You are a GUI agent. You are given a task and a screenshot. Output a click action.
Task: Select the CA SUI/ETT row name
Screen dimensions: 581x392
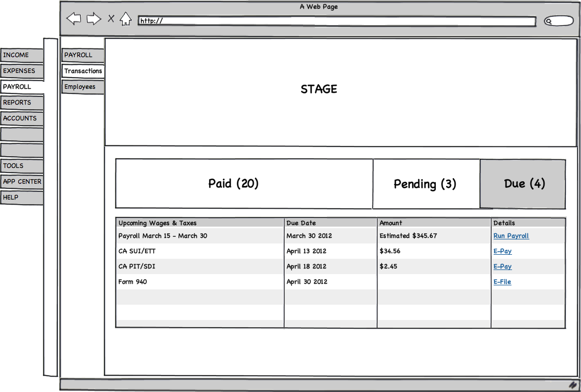(137, 251)
